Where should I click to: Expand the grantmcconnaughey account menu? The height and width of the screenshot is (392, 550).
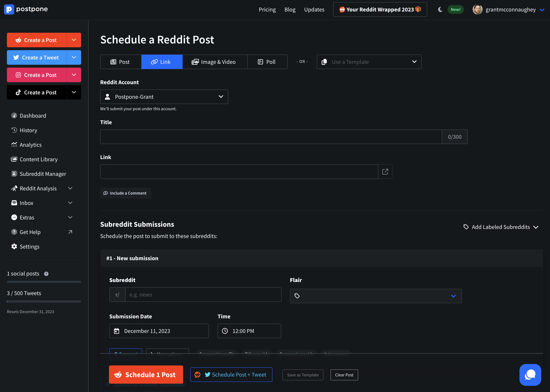542,10
